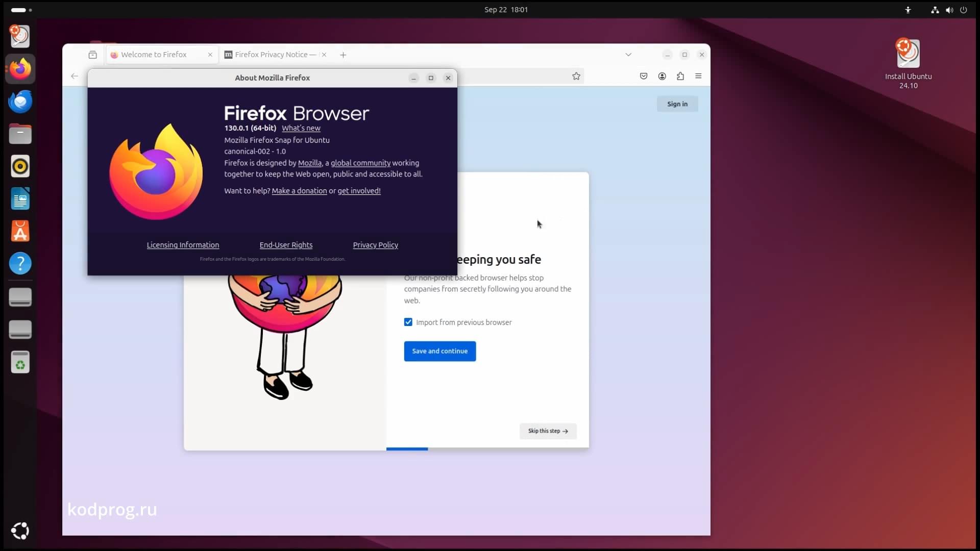Open the volume icon in top bar
The image size is (980, 551).
tap(949, 10)
